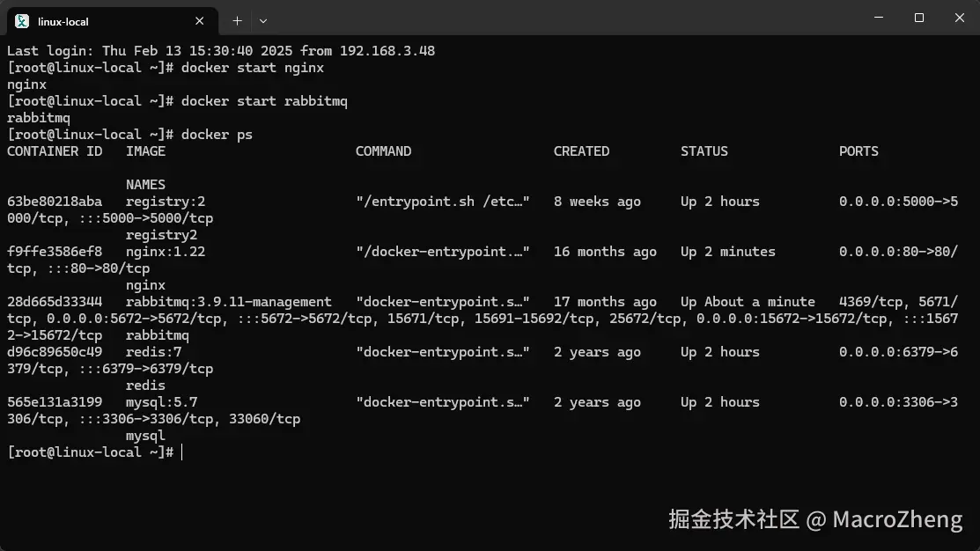Open the new-tab profile dropdown

tap(263, 21)
